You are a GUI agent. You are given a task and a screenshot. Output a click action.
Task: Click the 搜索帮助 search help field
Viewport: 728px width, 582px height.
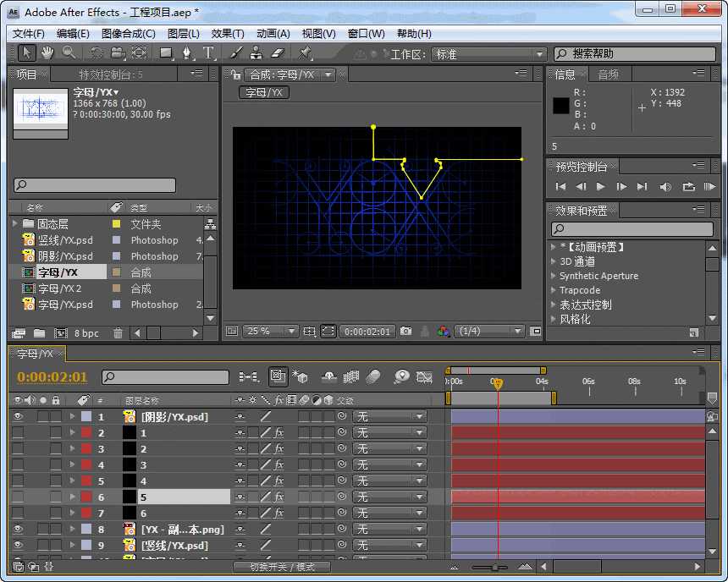pyautogui.click(x=634, y=54)
